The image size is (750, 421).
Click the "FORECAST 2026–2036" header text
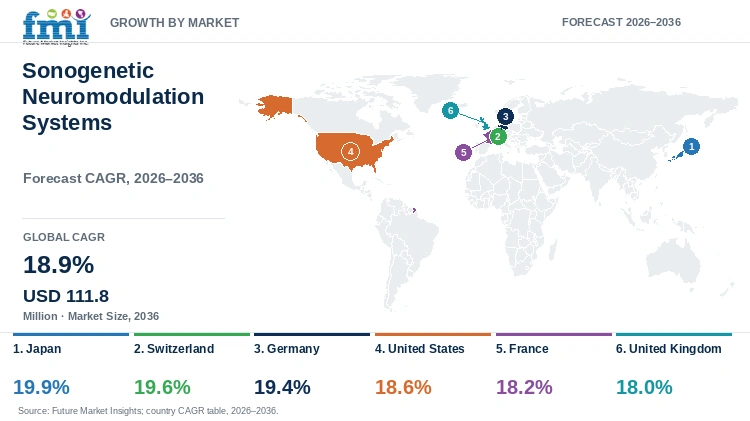[x=621, y=22]
